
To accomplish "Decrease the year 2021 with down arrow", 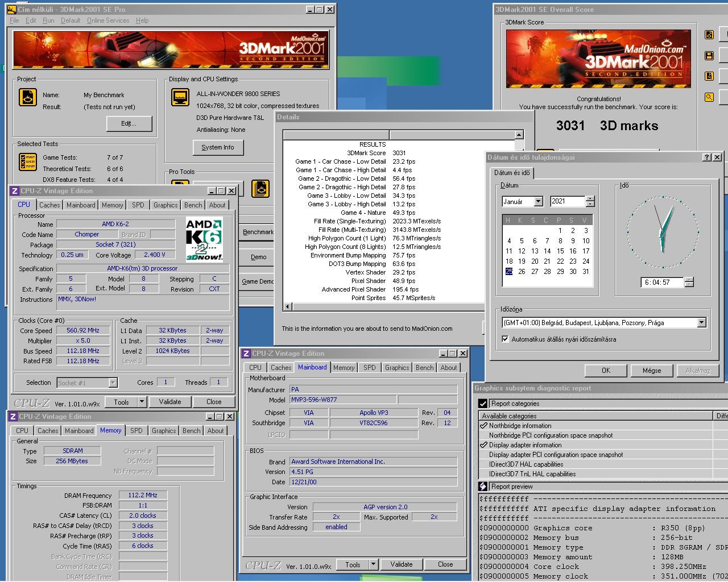I will (x=590, y=204).
